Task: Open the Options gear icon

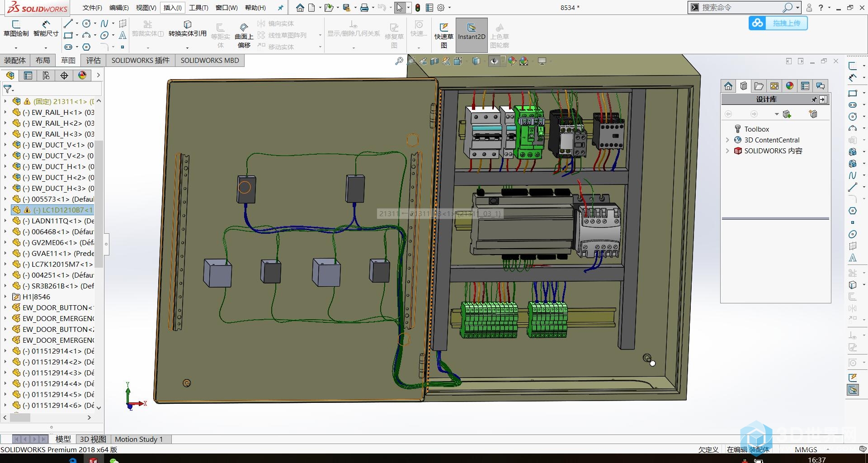Action: click(x=441, y=8)
